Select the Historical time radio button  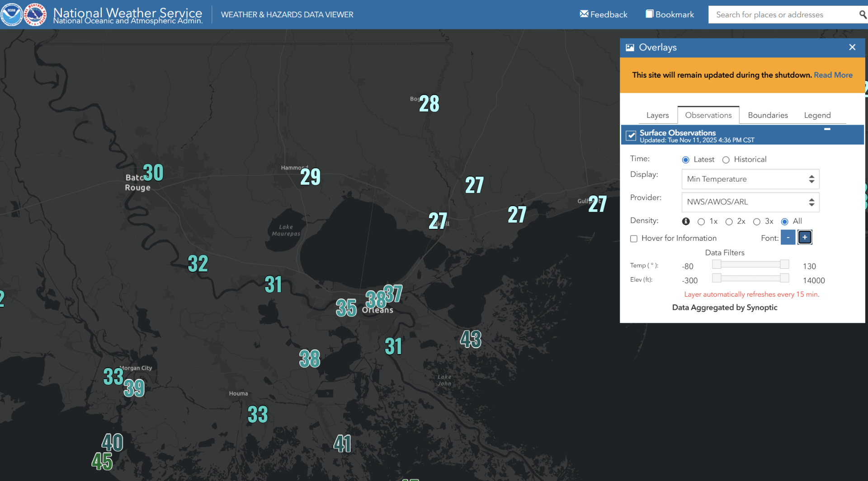pyautogui.click(x=726, y=160)
